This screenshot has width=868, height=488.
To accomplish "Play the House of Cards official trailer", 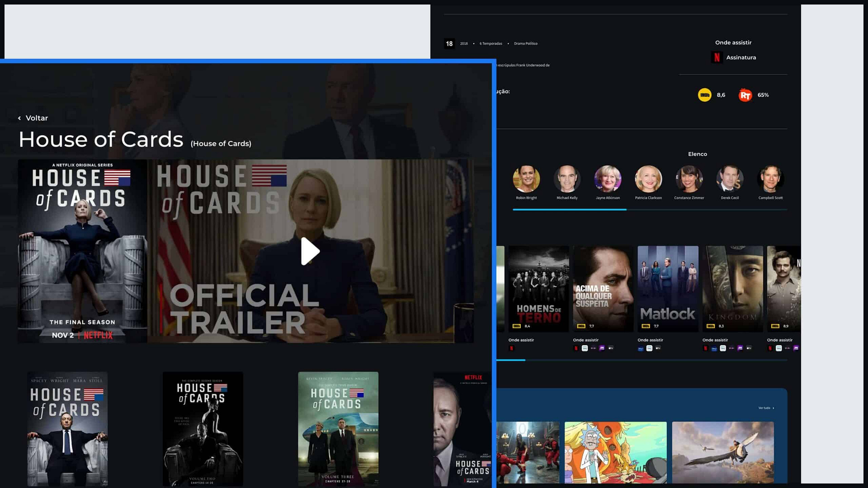I will [x=310, y=251].
